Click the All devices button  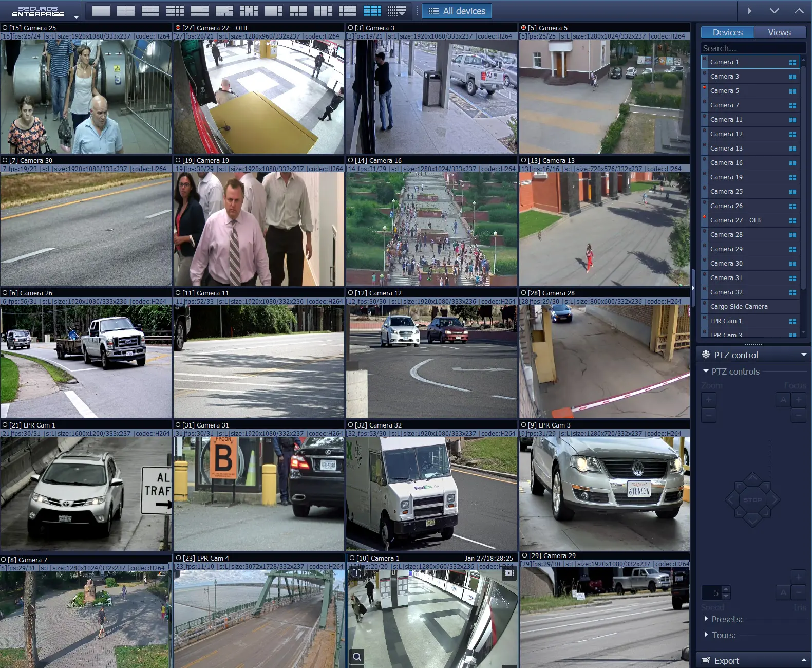(457, 11)
